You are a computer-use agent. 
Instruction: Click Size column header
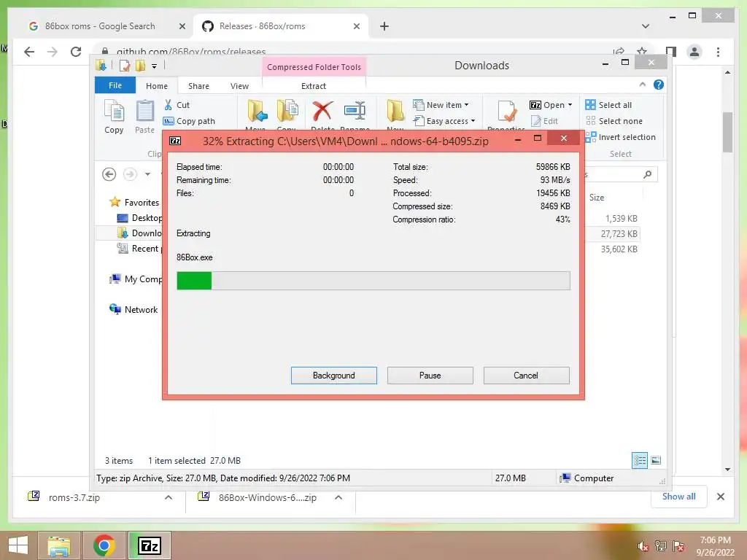point(597,197)
